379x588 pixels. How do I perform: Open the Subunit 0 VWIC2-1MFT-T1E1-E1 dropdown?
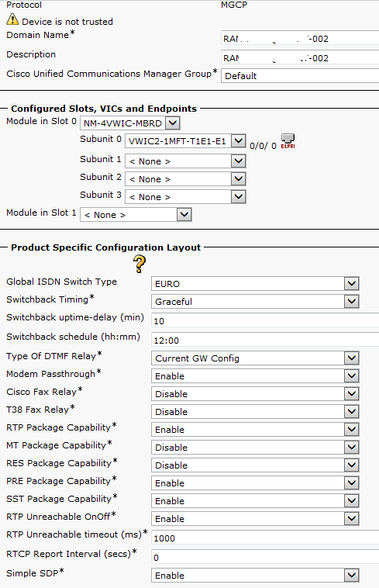click(x=185, y=141)
